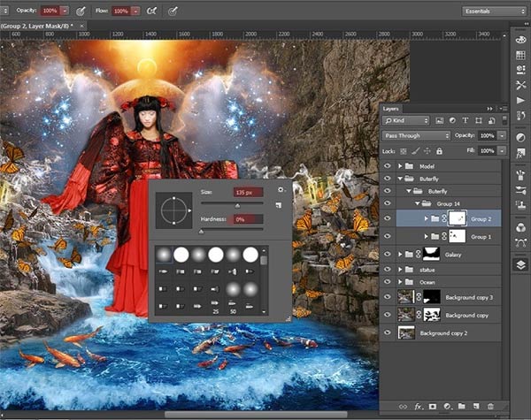This screenshot has height=420, width=531.
Task: Expand the Model group triangle
Action: [x=400, y=166]
